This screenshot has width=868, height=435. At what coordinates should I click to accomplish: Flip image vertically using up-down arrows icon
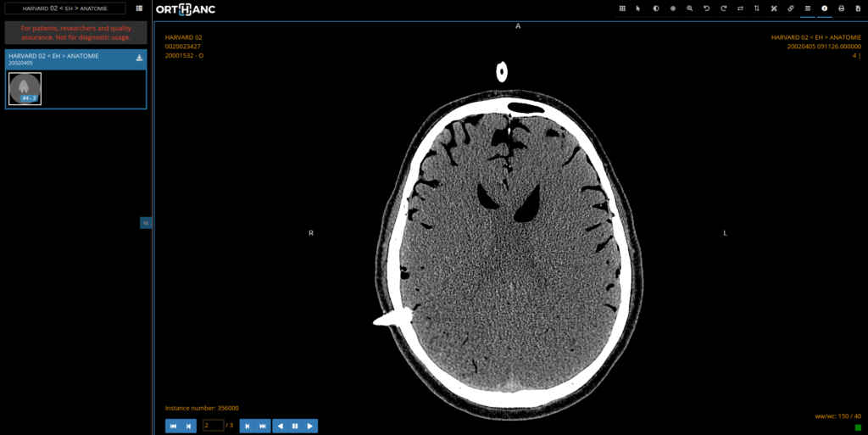(757, 8)
